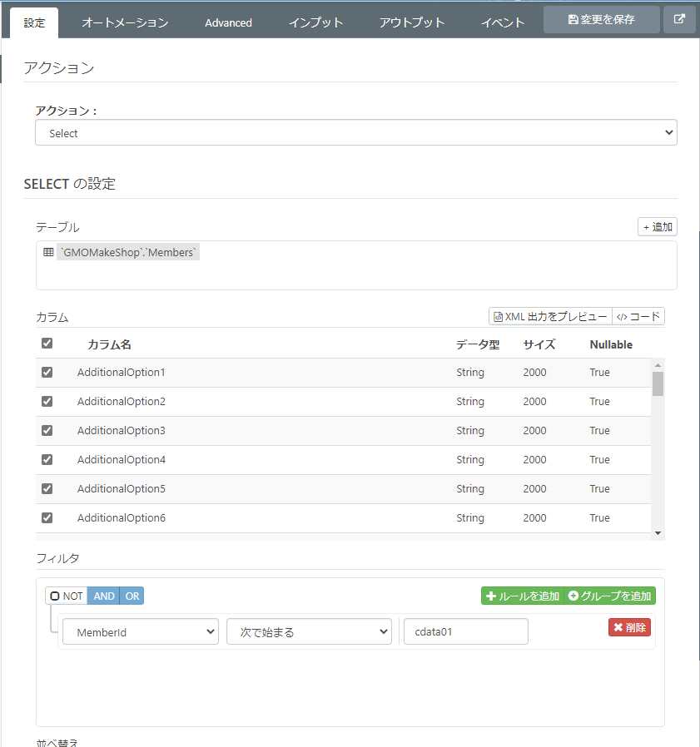This screenshot has height=747, width=700.
Task: Click グループを追加 button
Action: pos(610,596)
